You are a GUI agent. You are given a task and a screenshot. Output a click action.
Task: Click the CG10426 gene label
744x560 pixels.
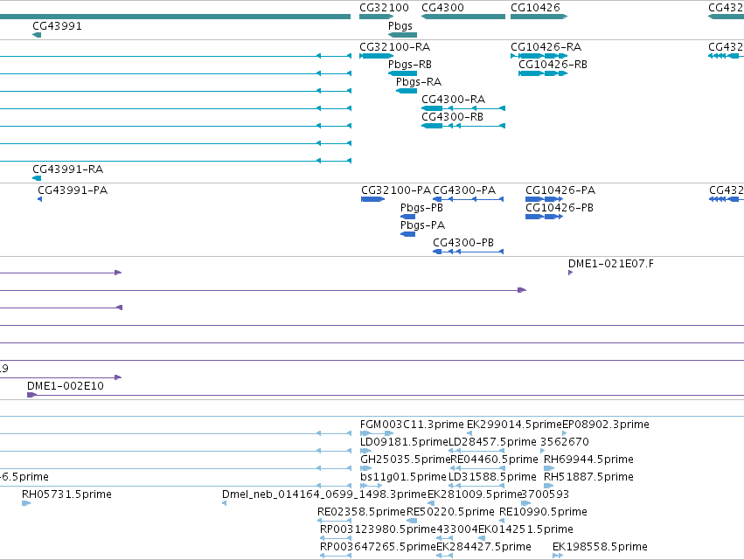coord(535,8)
